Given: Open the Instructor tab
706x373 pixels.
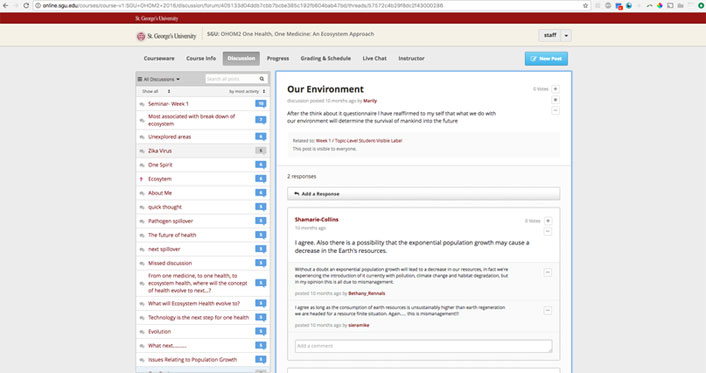Looking at the screenshot, I should point(411,59).
